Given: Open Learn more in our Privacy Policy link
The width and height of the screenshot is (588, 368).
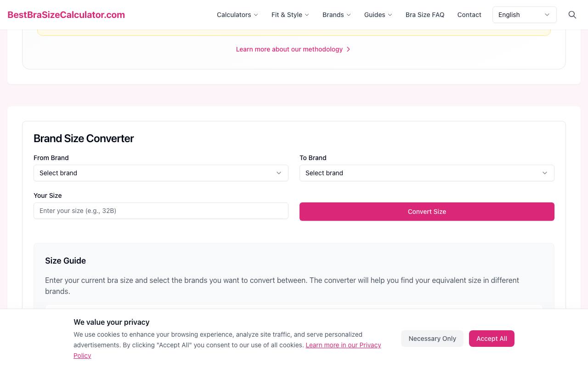Looking at the screenshot, I should coord(227,350).
